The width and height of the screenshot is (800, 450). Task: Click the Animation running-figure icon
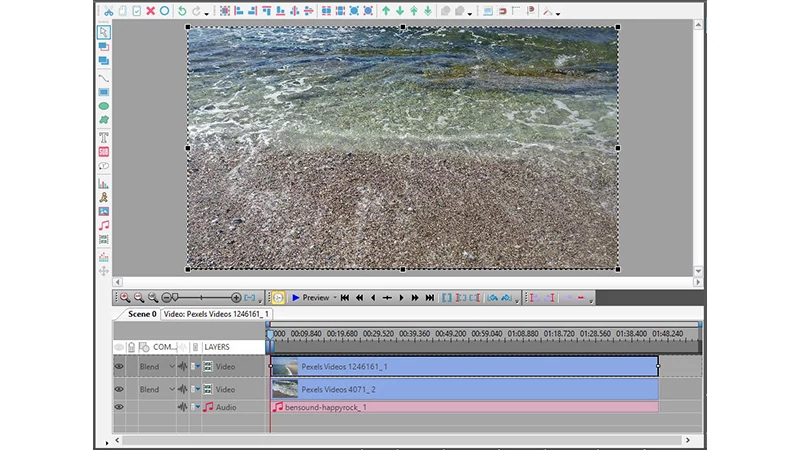tap(104, 197)
